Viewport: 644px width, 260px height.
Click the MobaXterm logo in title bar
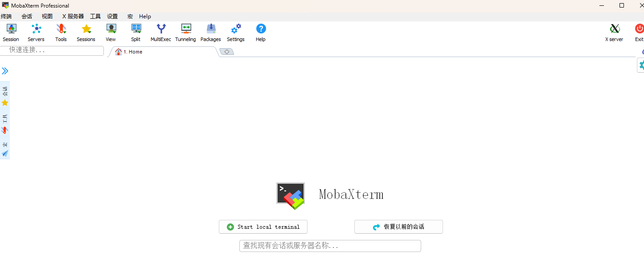click(5, 5)
